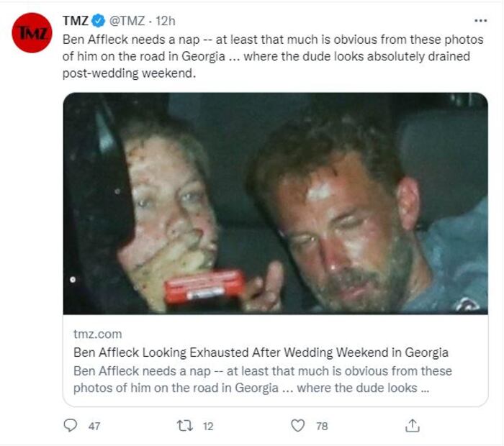
Task: Click the red phone in the photo
Action: pyautogui.click(x=204, y=286)
